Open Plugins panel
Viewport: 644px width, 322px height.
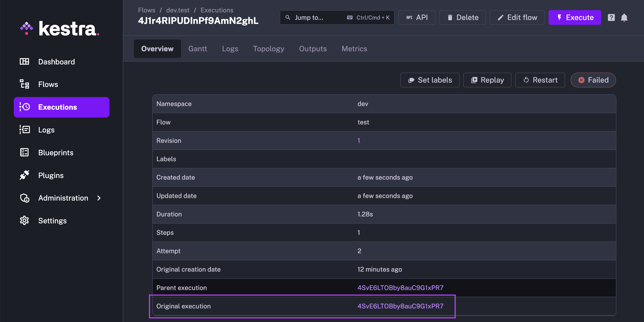[51, 175]
